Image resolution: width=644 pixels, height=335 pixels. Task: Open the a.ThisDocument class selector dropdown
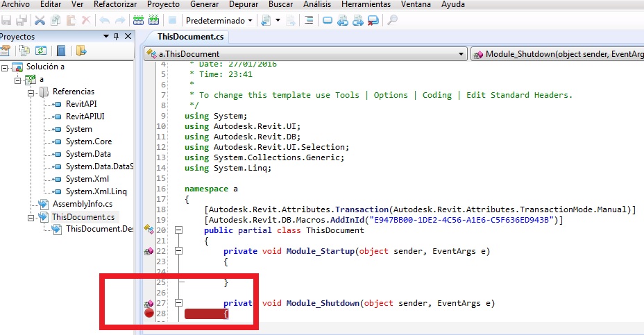pos(462,53)
